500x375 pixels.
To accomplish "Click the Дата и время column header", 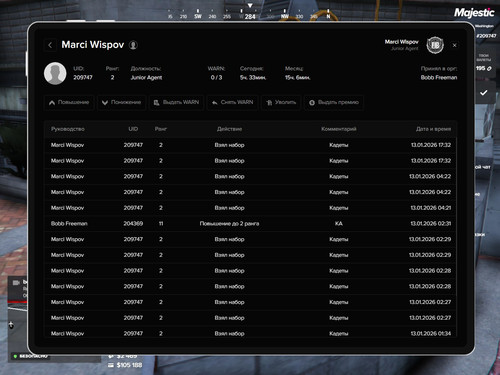I will tap(433, 129).
